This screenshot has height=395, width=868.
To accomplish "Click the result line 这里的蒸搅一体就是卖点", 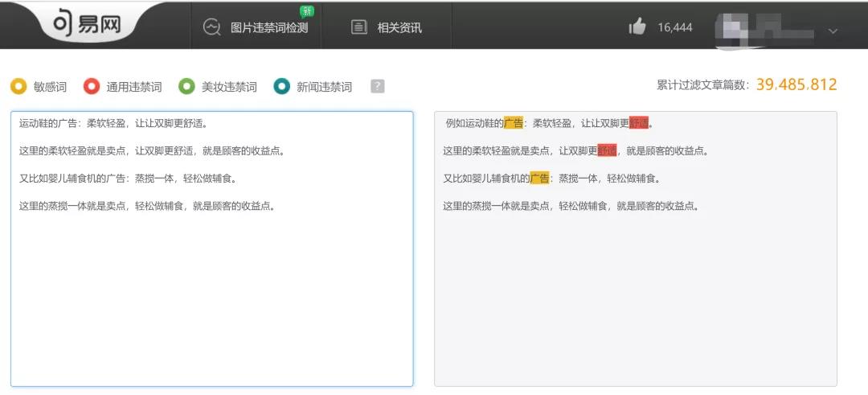I will tap(571, 206).
